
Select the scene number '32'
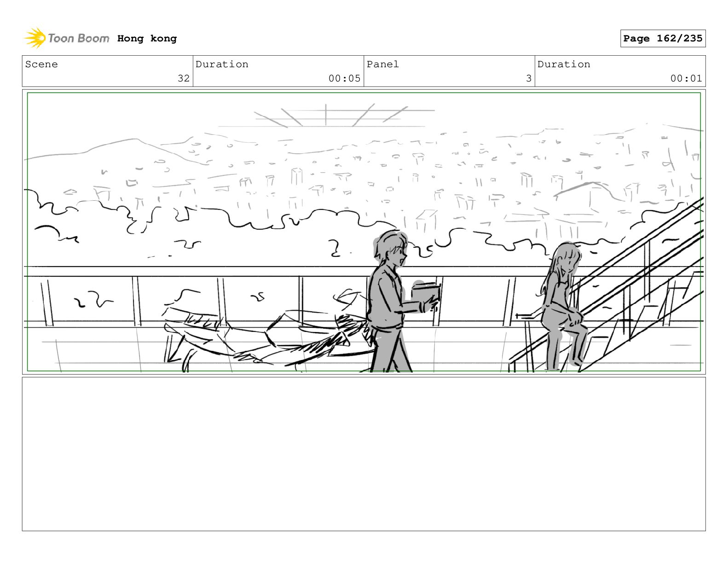184,78
